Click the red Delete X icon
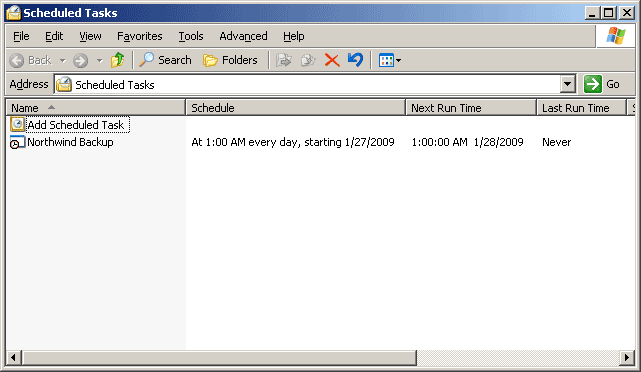The image size is (641, 372). click(x=332, y=60)
